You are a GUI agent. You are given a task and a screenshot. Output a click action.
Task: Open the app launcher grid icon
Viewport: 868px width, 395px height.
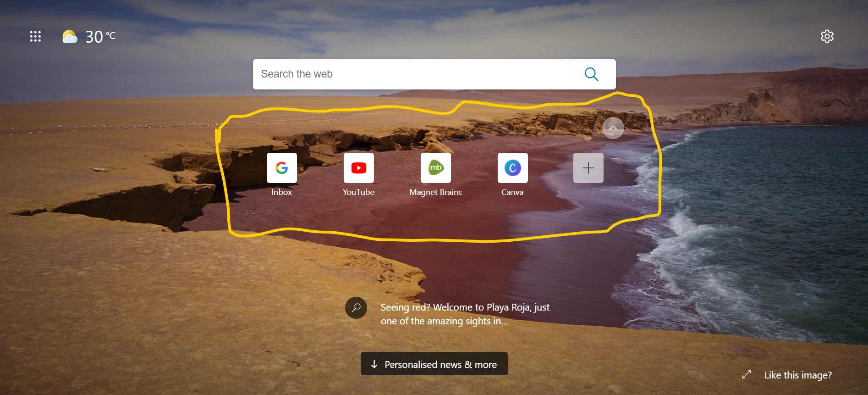35,36
